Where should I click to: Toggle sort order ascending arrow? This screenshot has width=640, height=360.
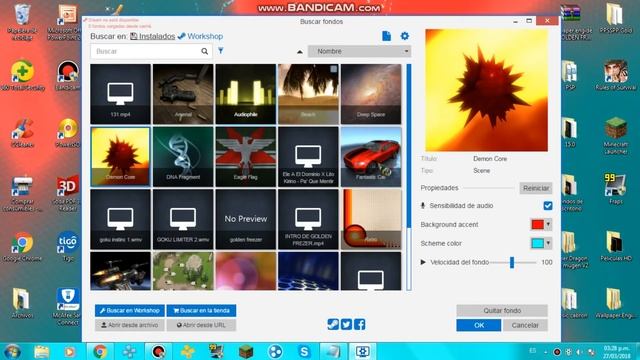[x=300, y=51]
